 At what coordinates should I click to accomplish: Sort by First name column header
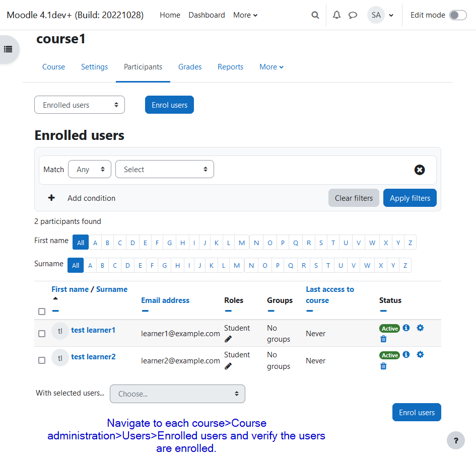[70, 289]
